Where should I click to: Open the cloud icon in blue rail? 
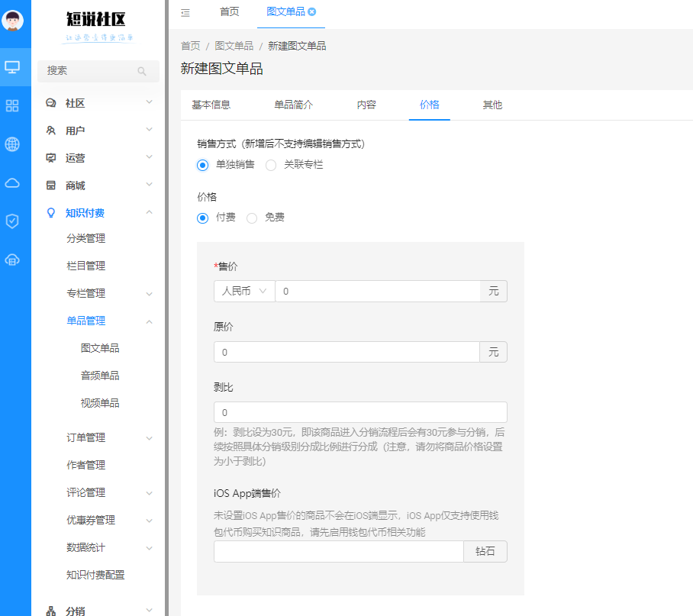(x=12, y=183)
